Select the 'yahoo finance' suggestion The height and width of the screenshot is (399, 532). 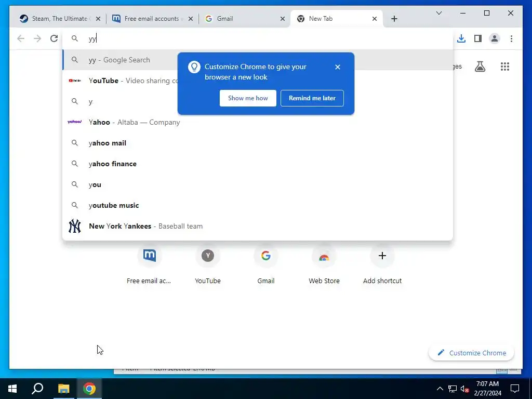tap(258, 164)
